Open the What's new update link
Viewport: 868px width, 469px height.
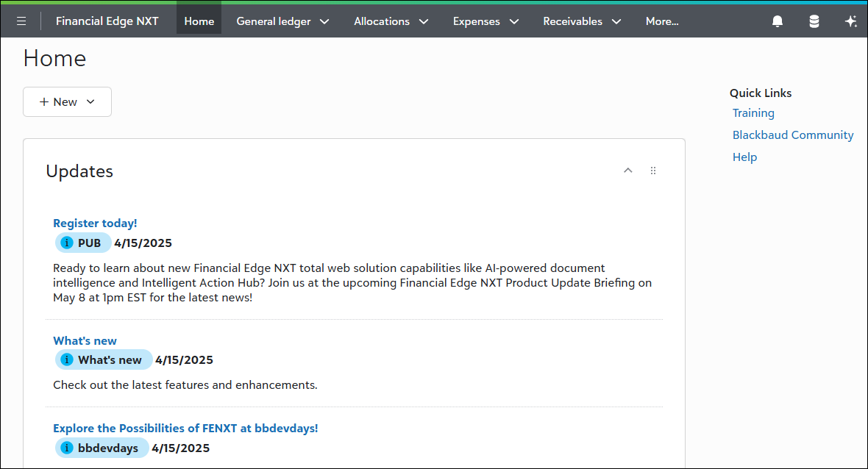click(x=85, y=340)
